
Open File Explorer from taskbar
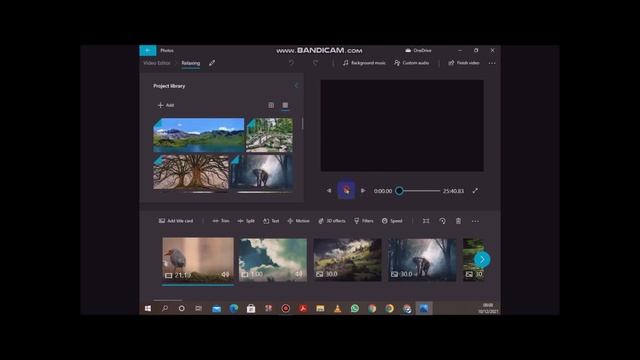pos(320,309)
